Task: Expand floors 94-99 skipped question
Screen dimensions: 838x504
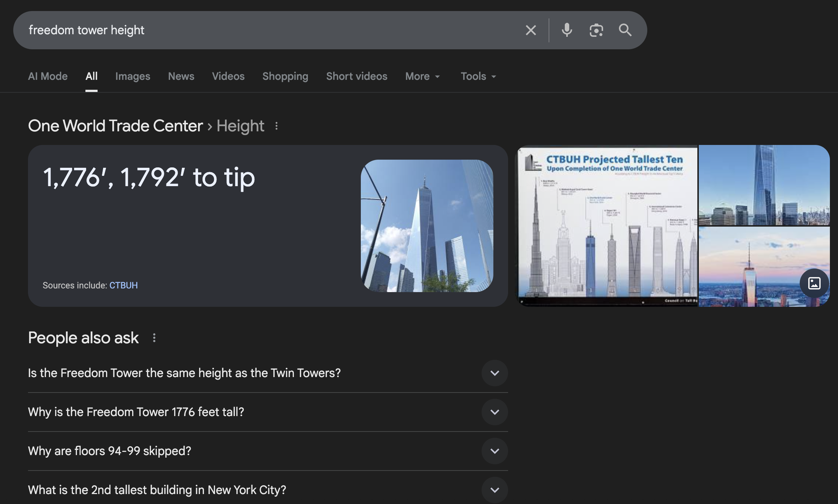Action: coord(494,451)
